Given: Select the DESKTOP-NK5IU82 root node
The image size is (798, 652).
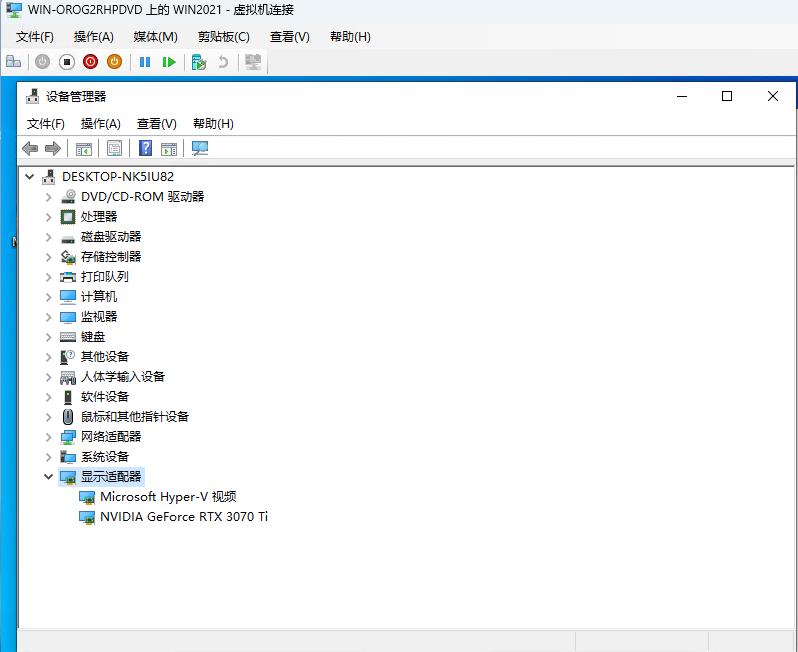Looking at the screenshot, I should [x=117, y=177].
